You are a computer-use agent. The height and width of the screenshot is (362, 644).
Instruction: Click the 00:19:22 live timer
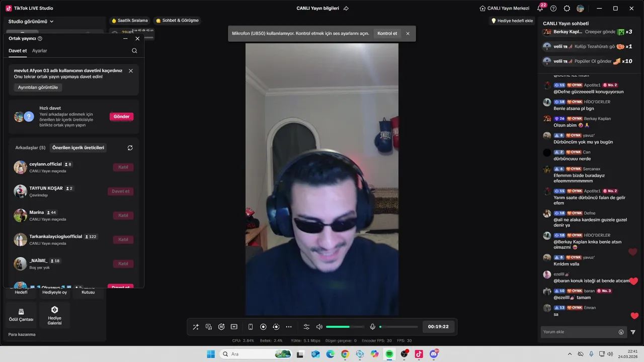pyautogui.click(x=438, y=327)
